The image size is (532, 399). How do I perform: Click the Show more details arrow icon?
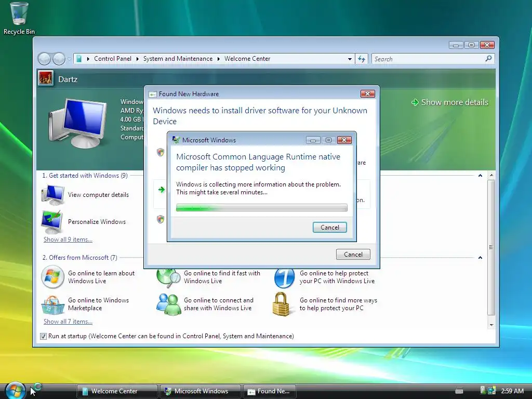[x=415, y=102]
